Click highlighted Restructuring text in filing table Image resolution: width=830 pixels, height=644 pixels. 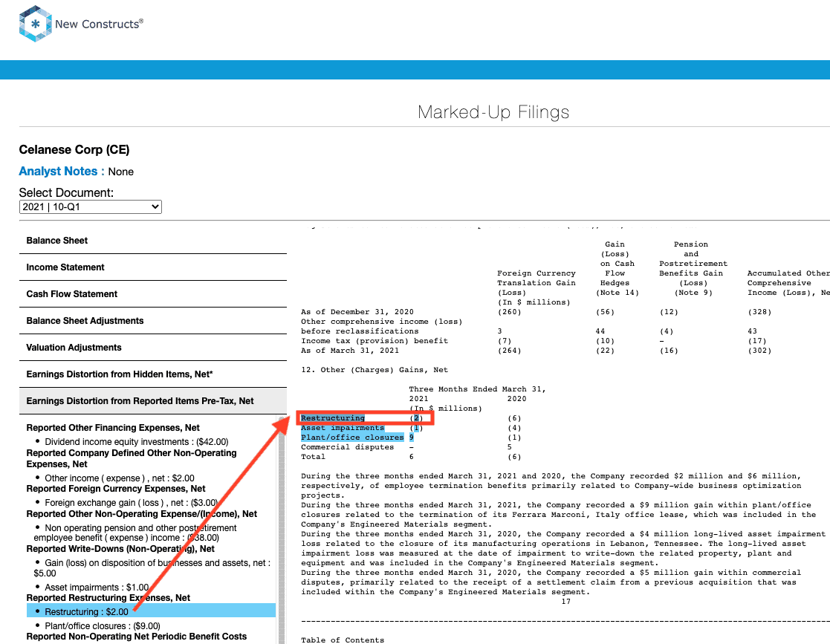coord(332,418)
